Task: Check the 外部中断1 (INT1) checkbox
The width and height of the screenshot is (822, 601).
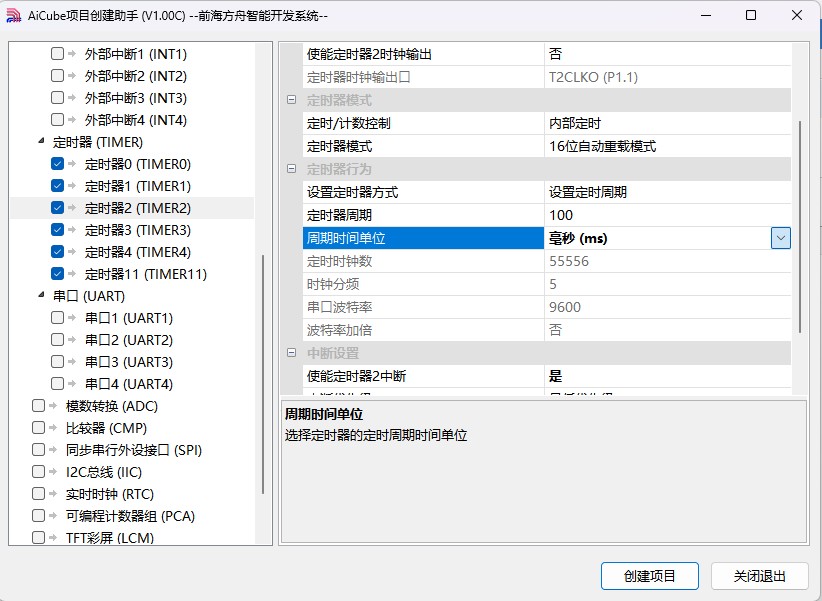Action: click(58, 53)
